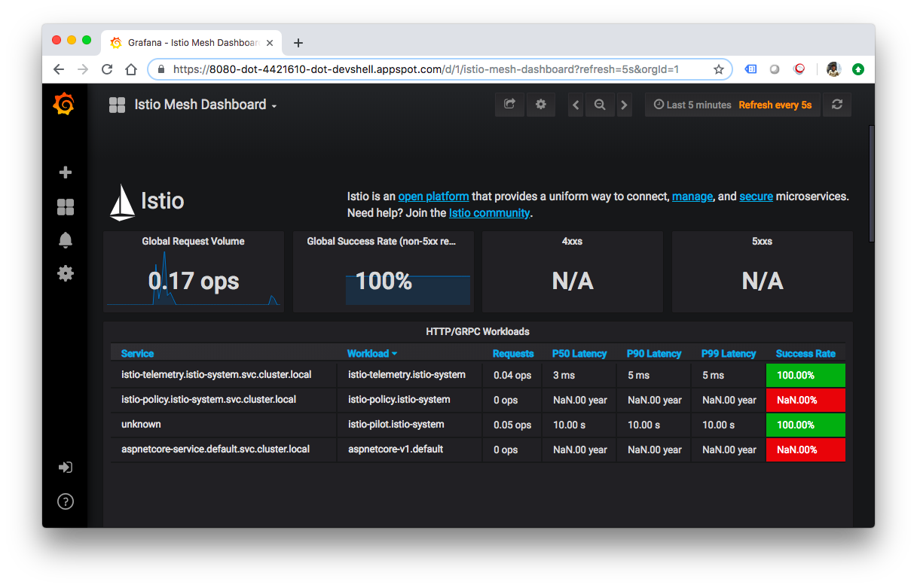Open the 'Istio community' link
This screenshot has height=588, width=917.
(x=489, y=213)
